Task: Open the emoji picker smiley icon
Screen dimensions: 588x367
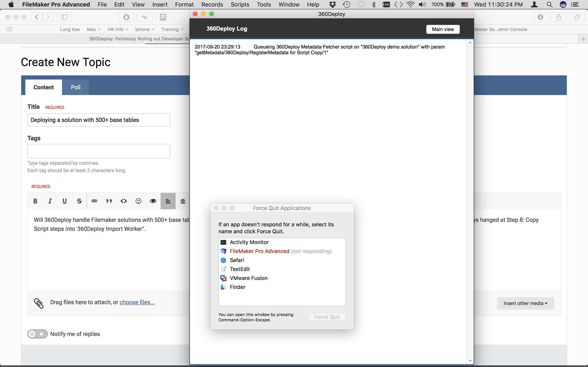Action: pos(138,201)
